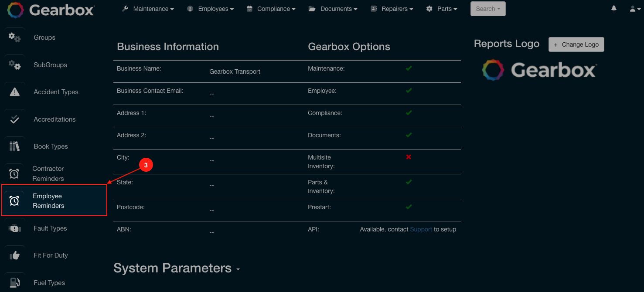Viewport: 644px width, 292px height.
Task: Open Accreditations via the double checkmark icon
Action: pos(14,119)
